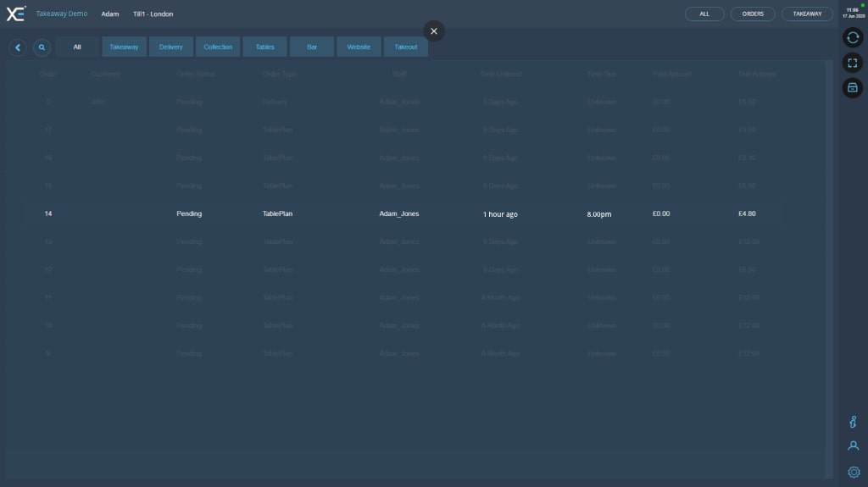This screenshot has height=487, width=868.
Task: Click the sync refresh icon
Action: coord(853,38)
